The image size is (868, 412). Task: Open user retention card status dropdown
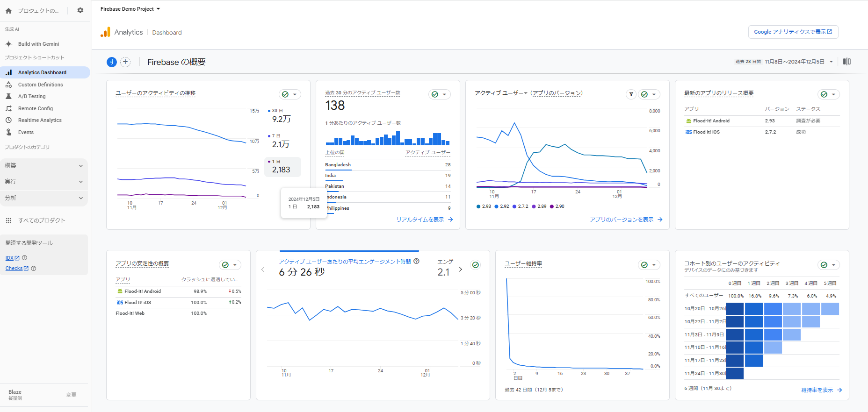point(649,265)
